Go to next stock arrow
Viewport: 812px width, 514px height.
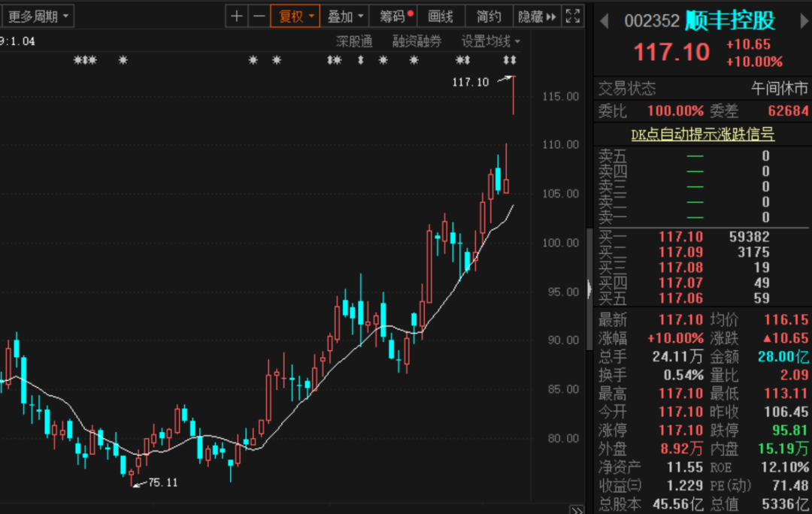click(x=804, y=21)
